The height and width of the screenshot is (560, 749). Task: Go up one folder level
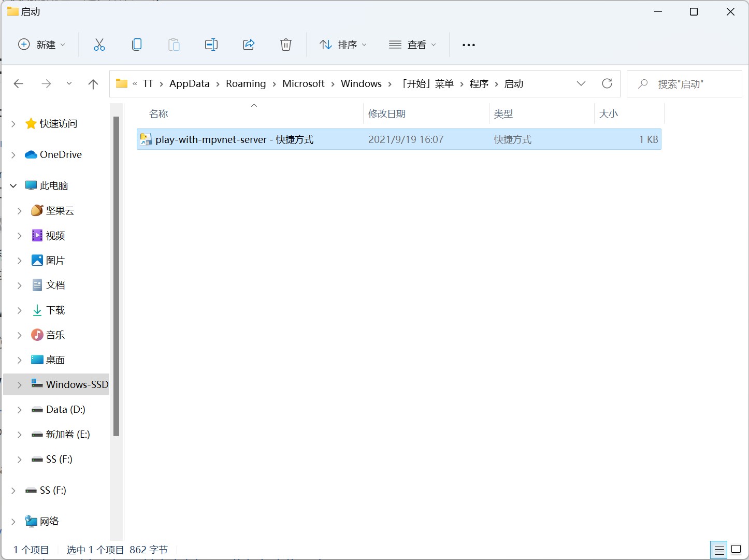(93, 84)
